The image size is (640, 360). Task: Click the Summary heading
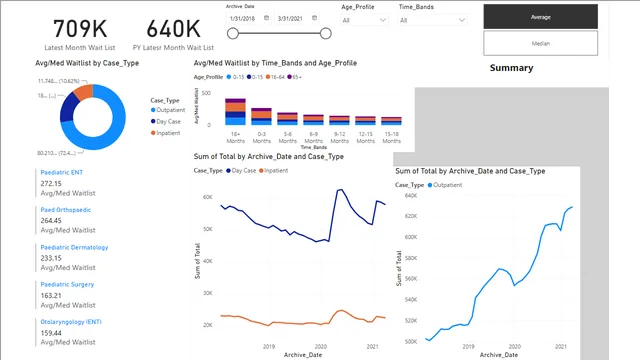coord(511,68)
